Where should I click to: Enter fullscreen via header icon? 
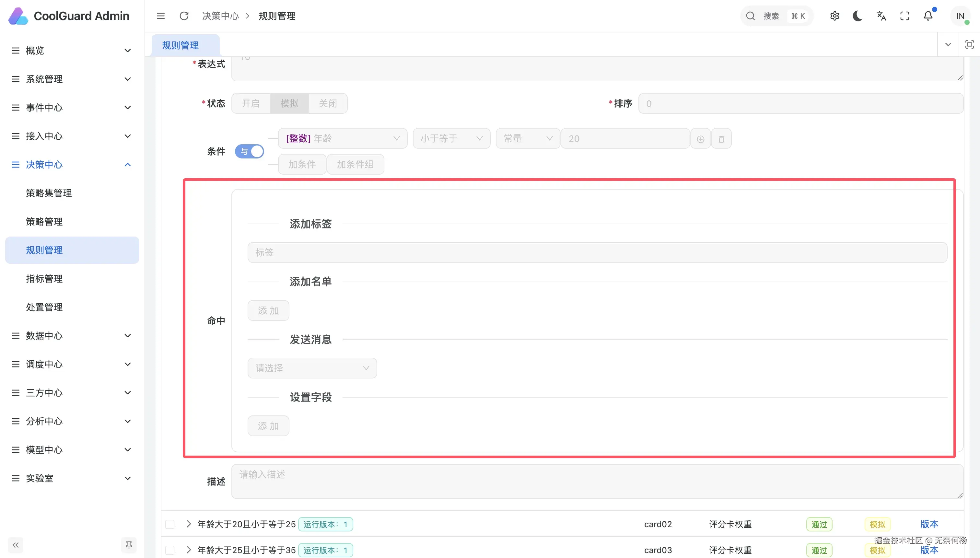[x=904, y=16]
